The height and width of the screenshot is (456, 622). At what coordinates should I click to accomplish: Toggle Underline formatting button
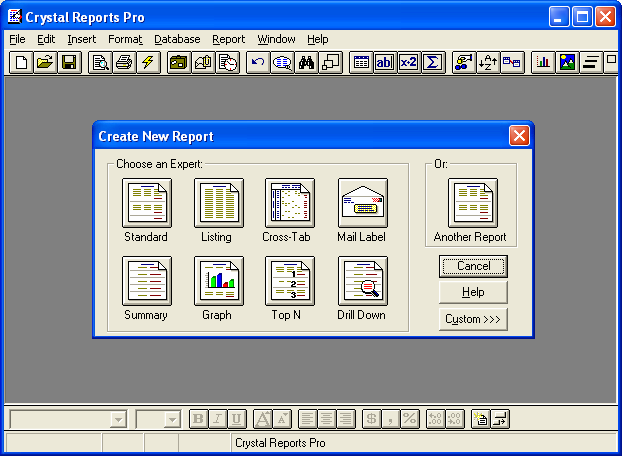click(236, 419)
